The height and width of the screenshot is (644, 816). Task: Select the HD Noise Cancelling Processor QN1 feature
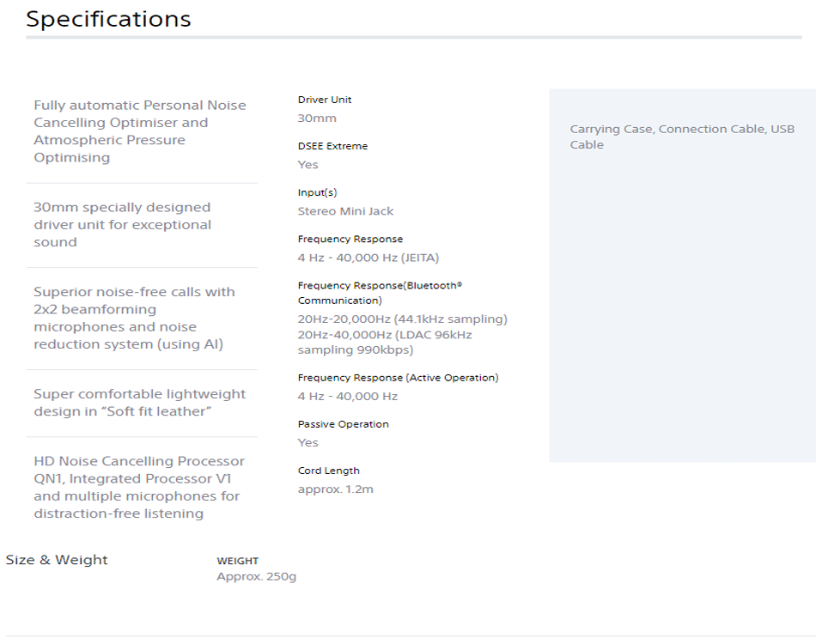[139, 487]
